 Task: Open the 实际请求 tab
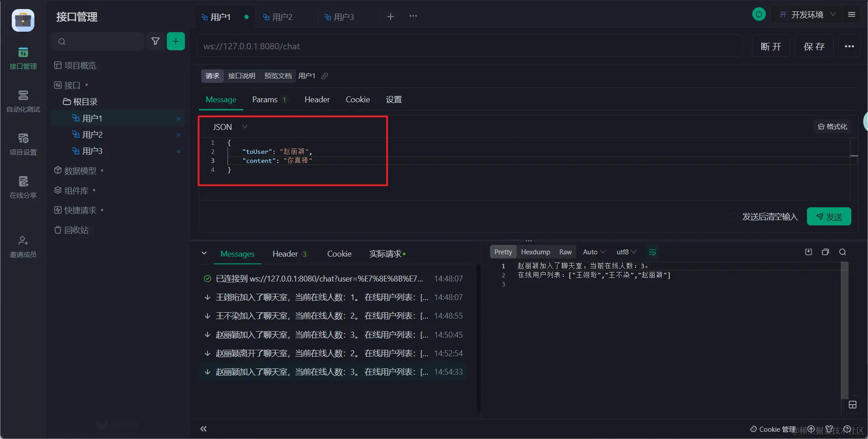coord(387,254)
